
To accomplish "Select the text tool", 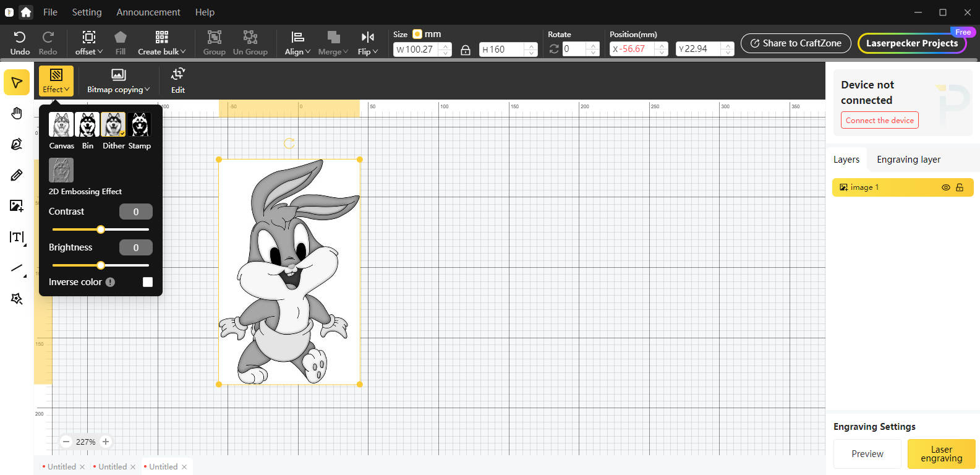I will (x=17, y=237).
